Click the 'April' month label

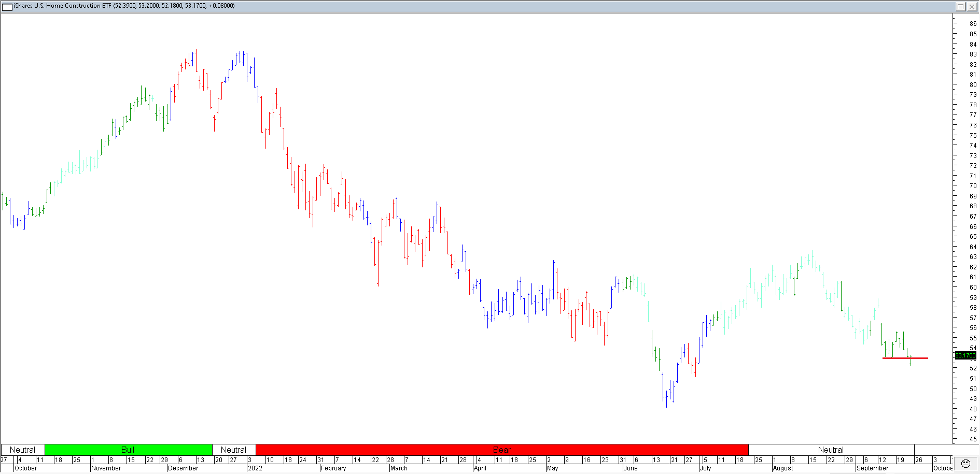tap(480, 468)
